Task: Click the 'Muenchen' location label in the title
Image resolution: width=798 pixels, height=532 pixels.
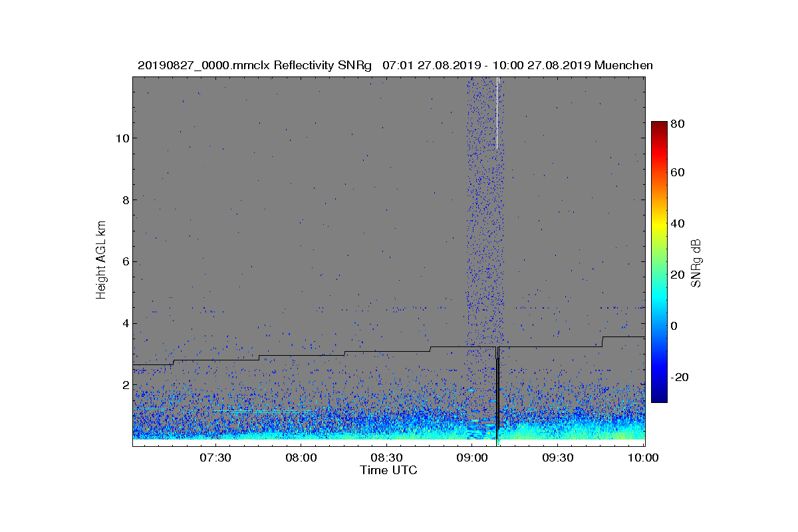Action: coord(624,65)
